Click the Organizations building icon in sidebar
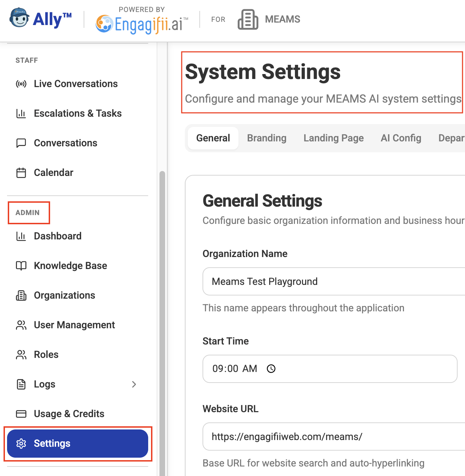 click(21, 295)
